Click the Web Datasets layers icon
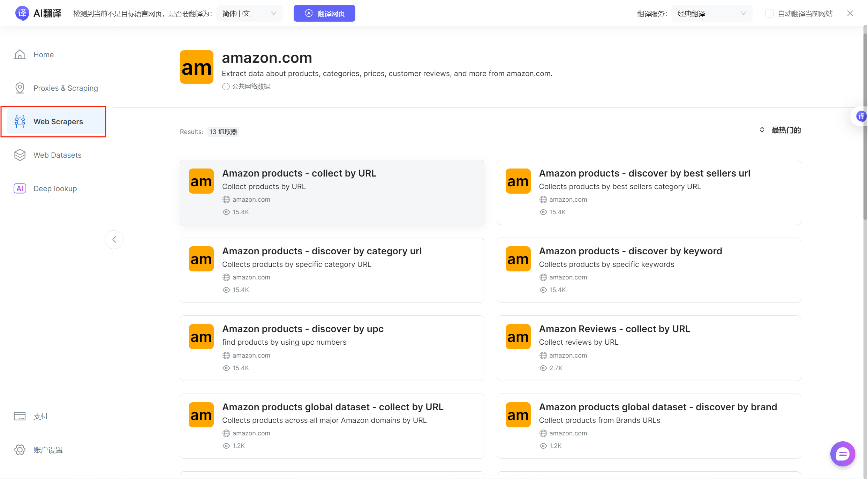868x479 pixels. (20, 155)
